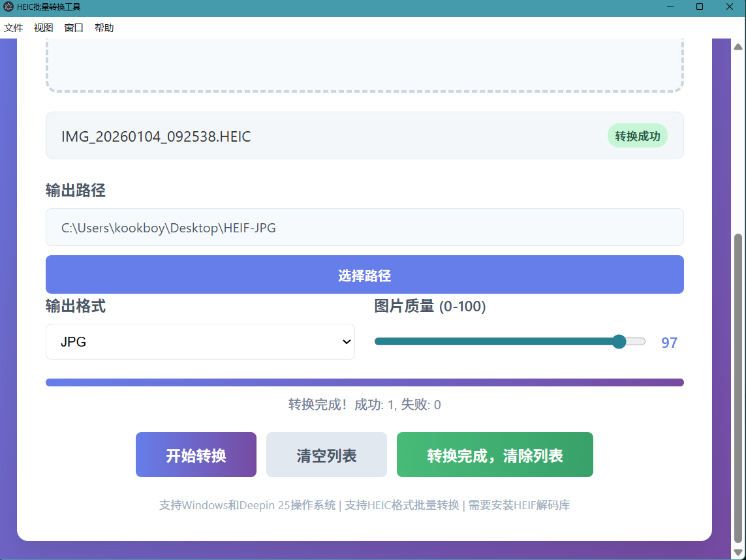Click the 开始转换 button

click(196, 454)
